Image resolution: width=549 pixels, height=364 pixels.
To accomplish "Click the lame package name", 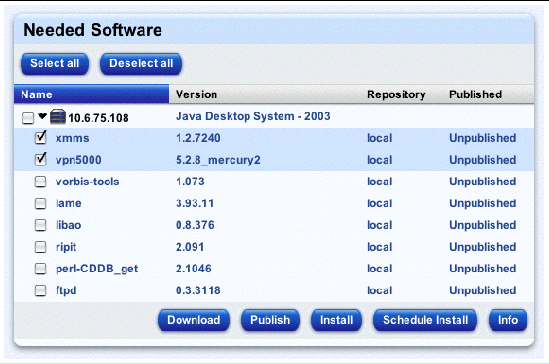I will coord(69,203).
